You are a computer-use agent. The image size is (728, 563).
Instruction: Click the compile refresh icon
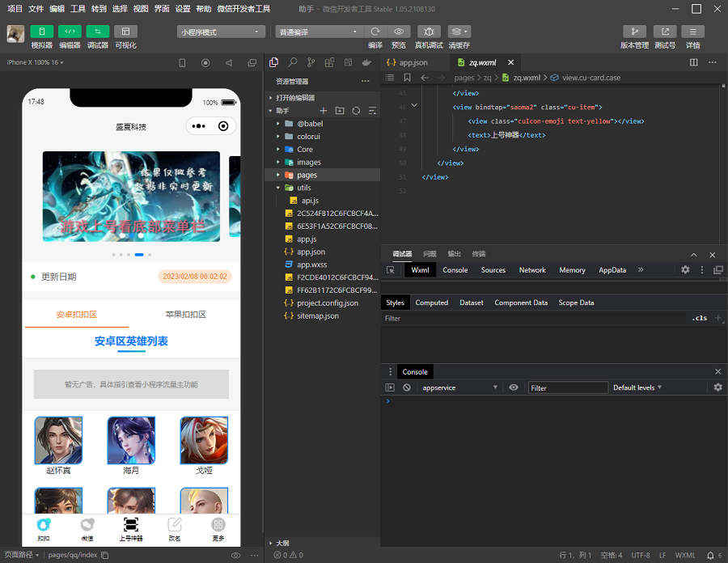tap(375, 32)
